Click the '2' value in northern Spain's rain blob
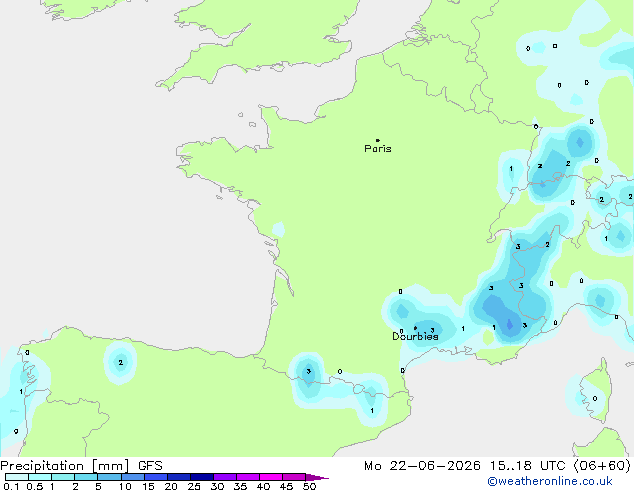The width and height of the screenshot is (634, 490). pyautogui.click(x=120, y=362)
